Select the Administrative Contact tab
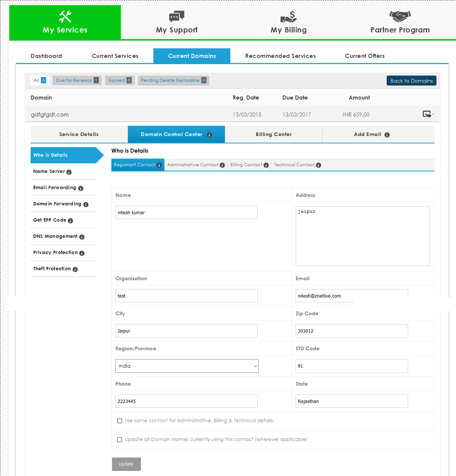Image resolution: width=456 pixels, height=476 pixels. 193,165
